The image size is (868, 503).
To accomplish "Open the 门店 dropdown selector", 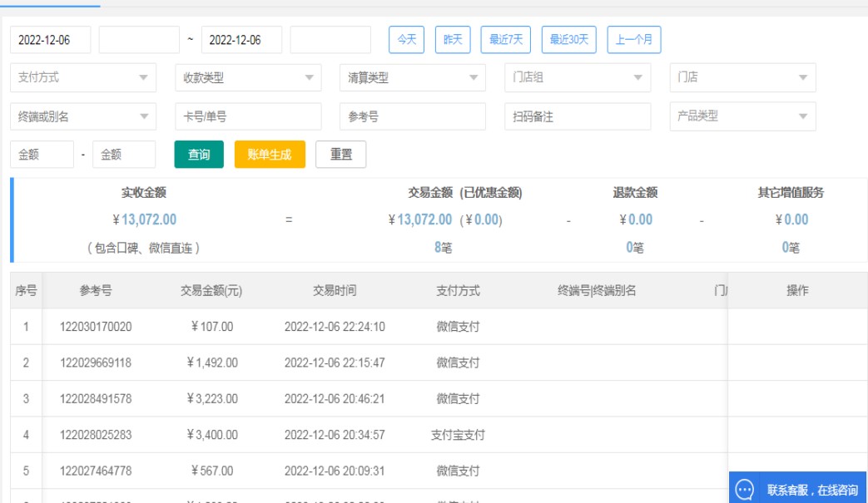I will pos(742,77).
